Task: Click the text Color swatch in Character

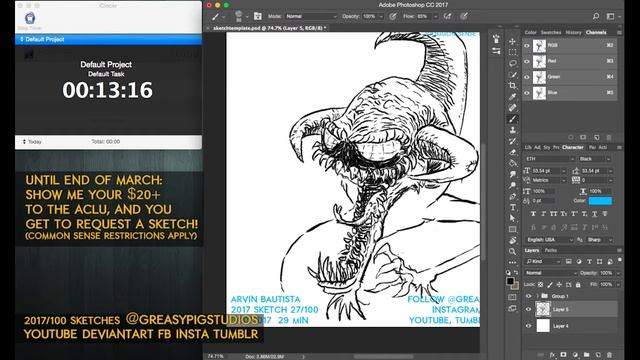Action: pyautogui.click(x=600, y=201)
